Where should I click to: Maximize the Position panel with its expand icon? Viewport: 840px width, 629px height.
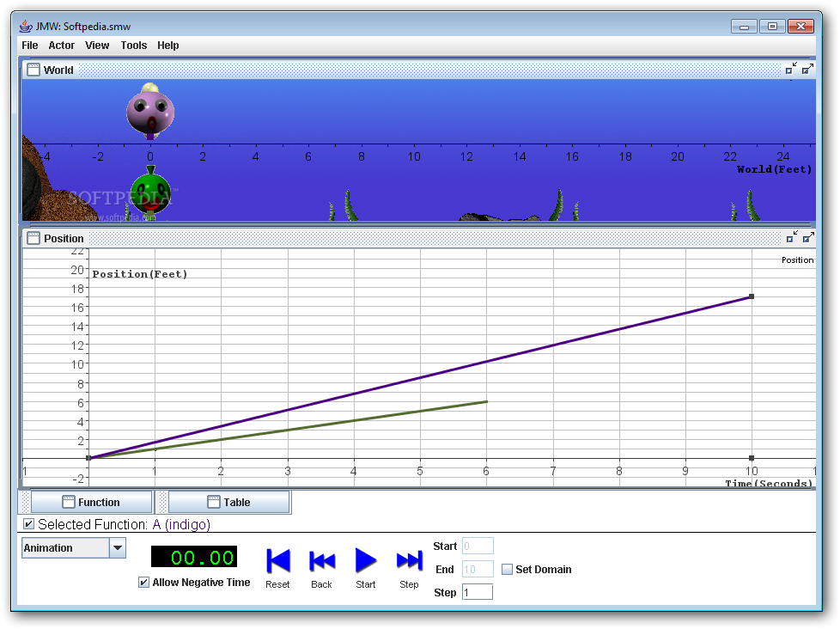tap(808, 237)
